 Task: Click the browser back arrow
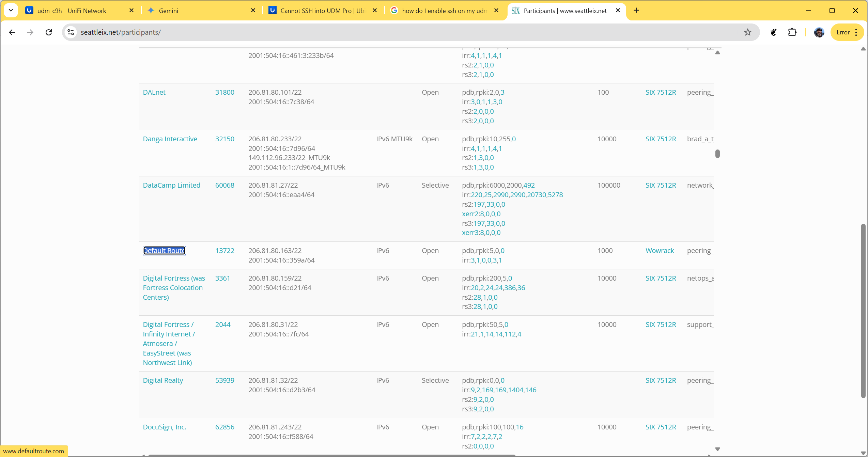point(12,32)
